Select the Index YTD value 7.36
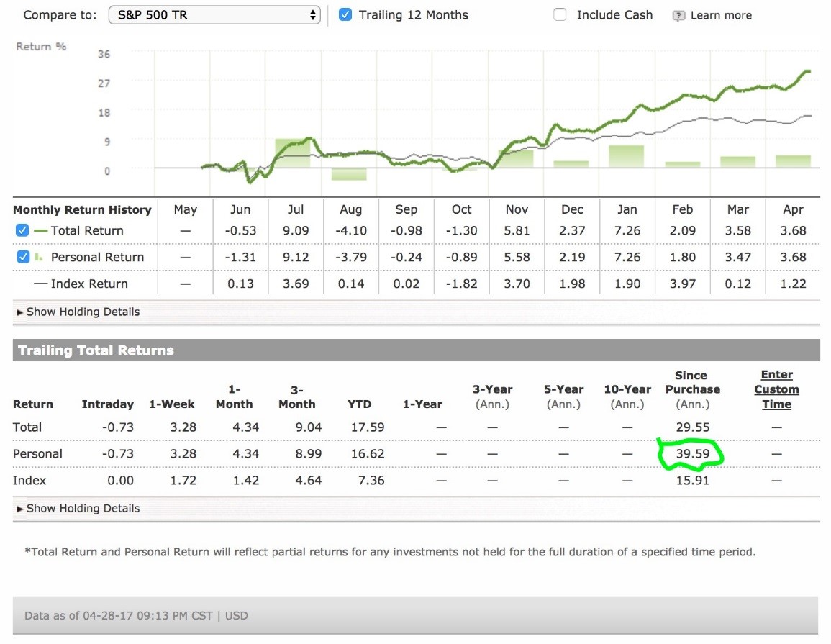The image size is (831, 644). coord(371,480)
